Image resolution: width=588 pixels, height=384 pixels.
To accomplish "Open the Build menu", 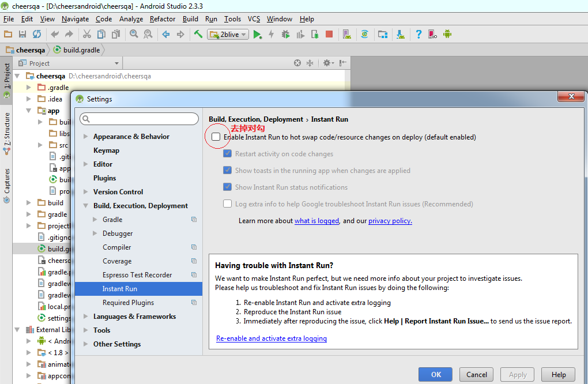I will click(x=190, y=19).
